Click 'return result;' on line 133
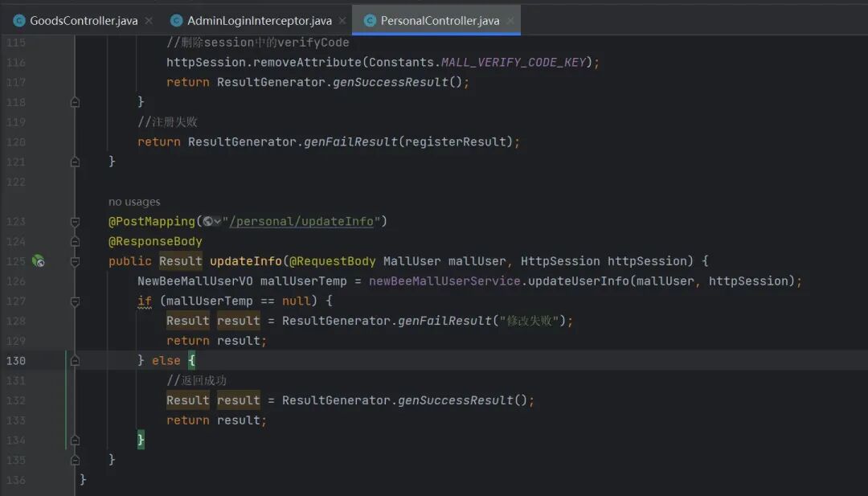868x496 pixels. (x=216, y=420)
